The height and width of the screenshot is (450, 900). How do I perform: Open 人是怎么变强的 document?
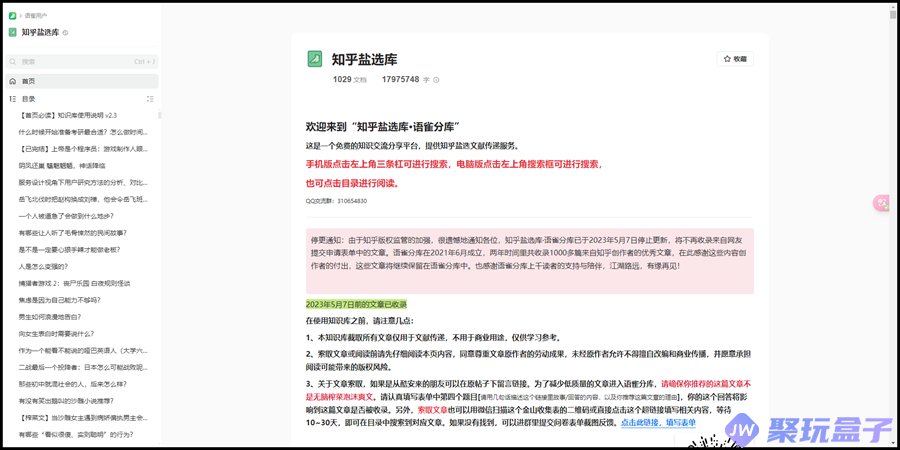tap(44, 266)
